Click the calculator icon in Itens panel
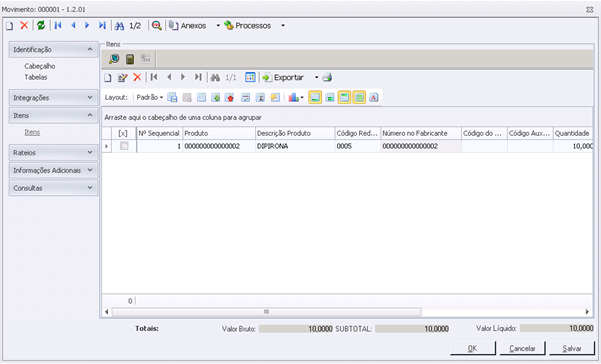601x364 pixels. [130, 59]
